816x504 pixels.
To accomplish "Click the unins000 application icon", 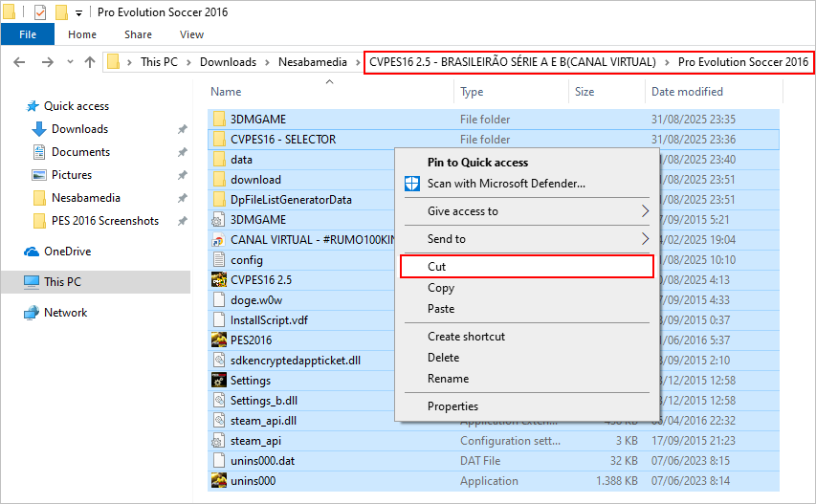I will click(218, 481).
